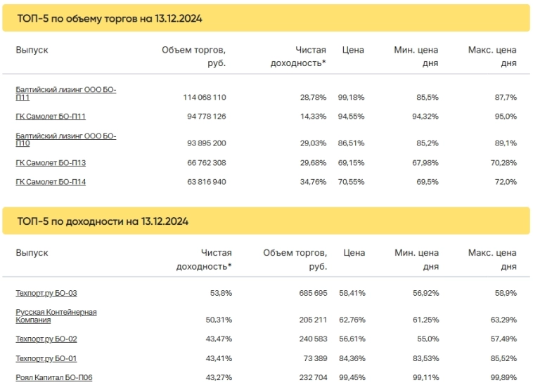This screenshot has width=533, height=392.
Task: Open Балтийский лизинг ООО БО-П10 link
Action: 65,139
